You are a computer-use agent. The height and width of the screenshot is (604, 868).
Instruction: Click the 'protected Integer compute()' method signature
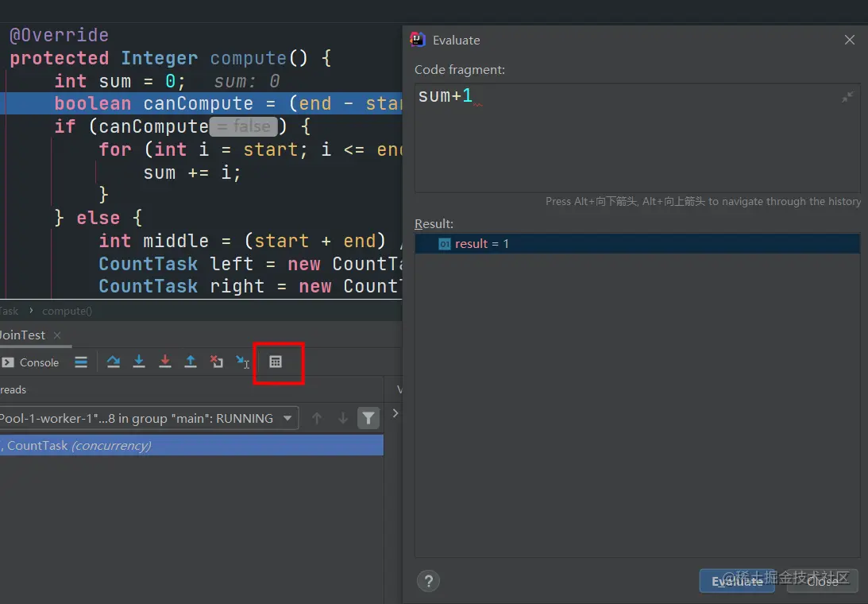(x=171, y=58)
